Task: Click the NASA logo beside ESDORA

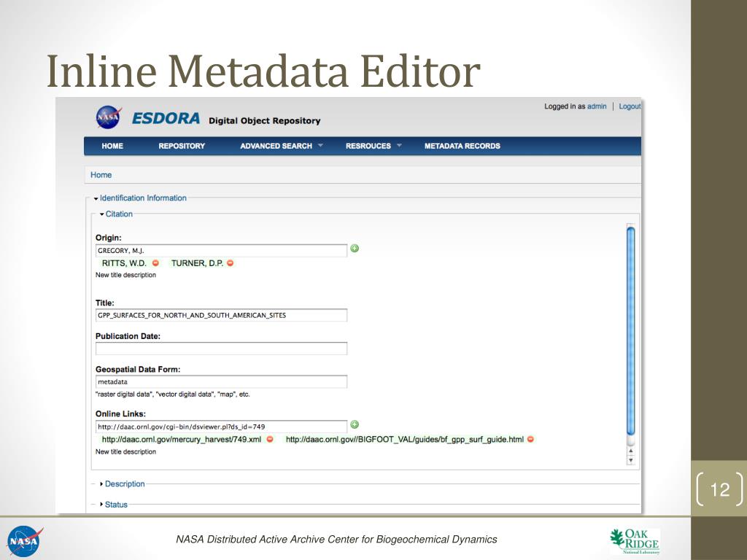Action: [109, 117]
